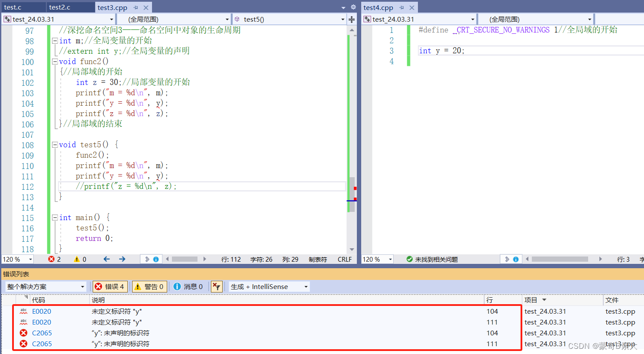Navigate forward with the right arrow
This screenshot has width=644, height=354.
coord(122,259)
